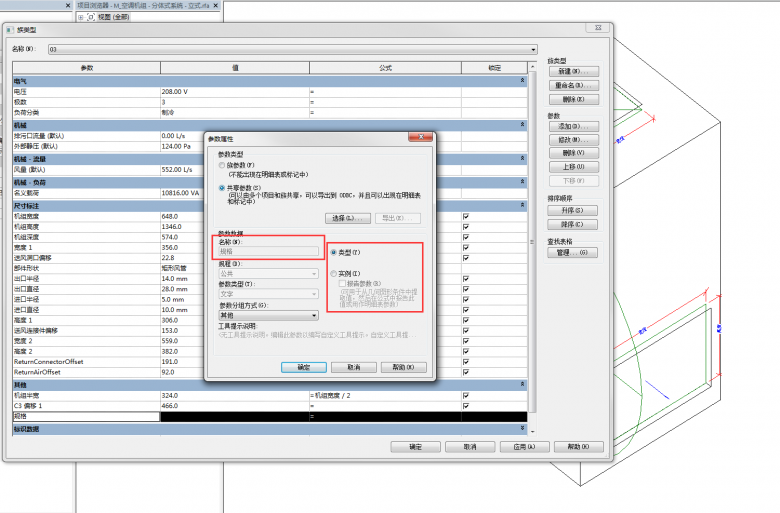Open the family type 名称 dropdown showing 03
The image size is (780, 513).
pyautogui.click(x=291, y=48)
